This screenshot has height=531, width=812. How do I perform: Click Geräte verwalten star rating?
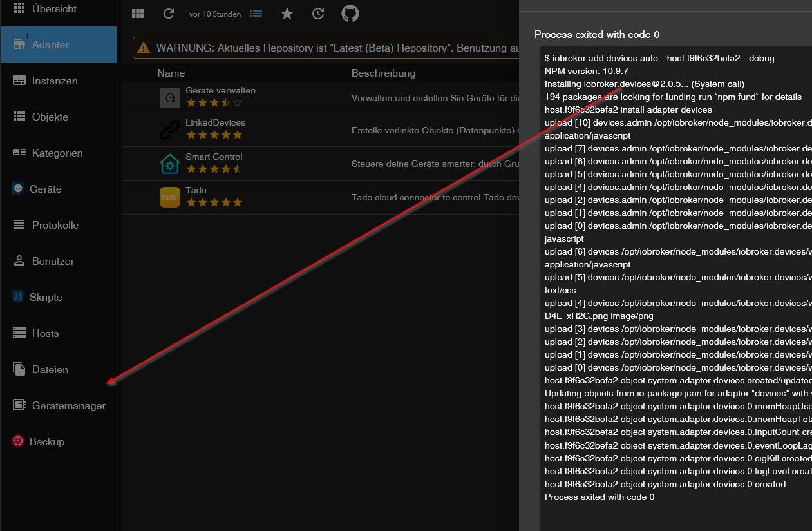click(x=214, y=102)
